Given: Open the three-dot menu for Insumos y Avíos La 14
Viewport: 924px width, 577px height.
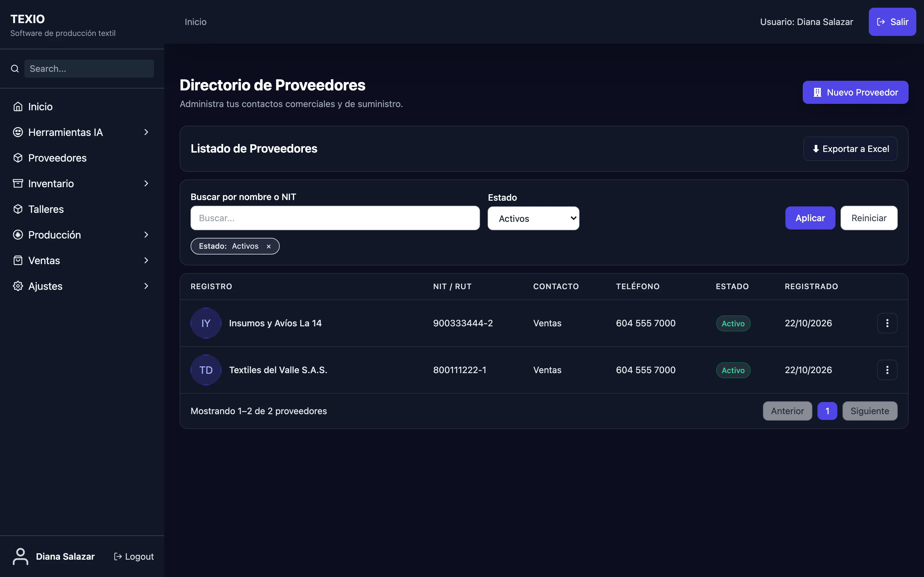Looking at the screenshot, I should tap(887, 323).
